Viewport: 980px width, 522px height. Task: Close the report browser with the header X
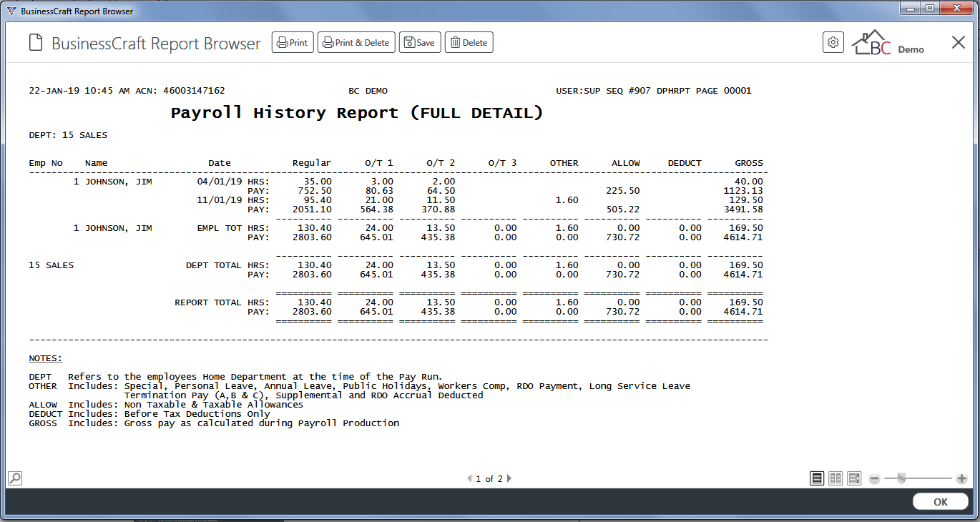[959, 43]
